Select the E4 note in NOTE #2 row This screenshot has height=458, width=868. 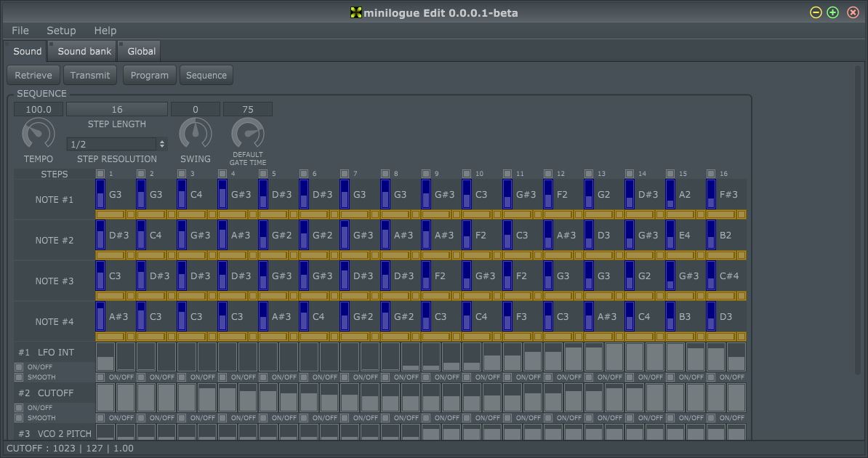(685, 236)
